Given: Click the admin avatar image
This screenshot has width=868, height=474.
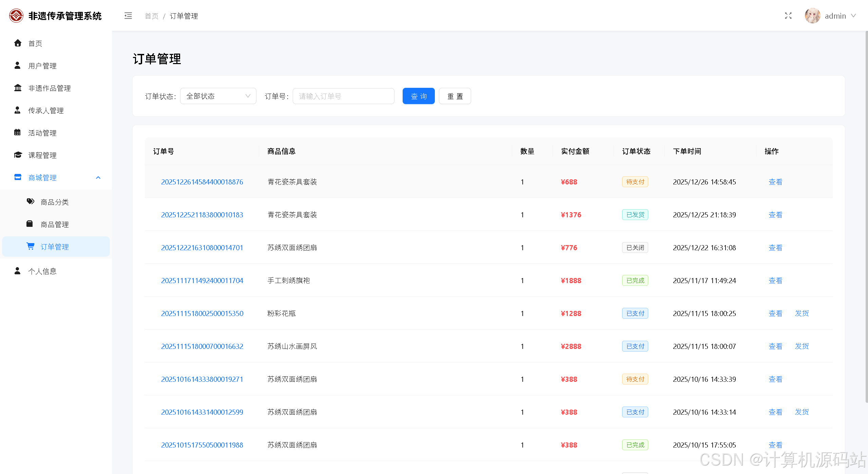Looking at the screenshot, I should pyautogui.click(x=812, y=16).
